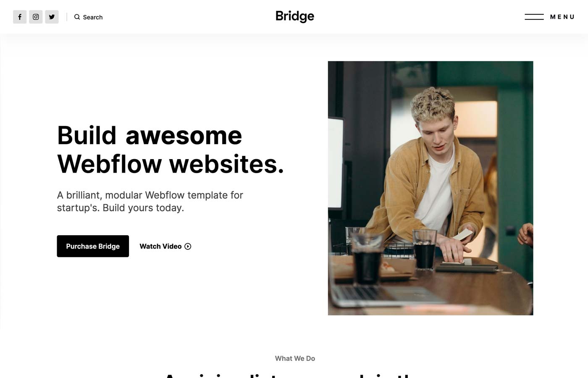Open the Twitter social icon
Screen dimensions: 588x378
(52, 17)
